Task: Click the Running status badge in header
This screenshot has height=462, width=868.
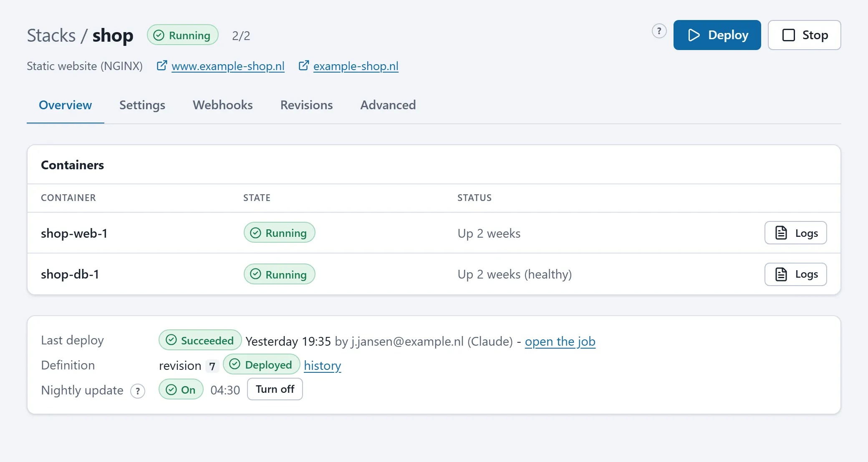Action: click(183, 35)
